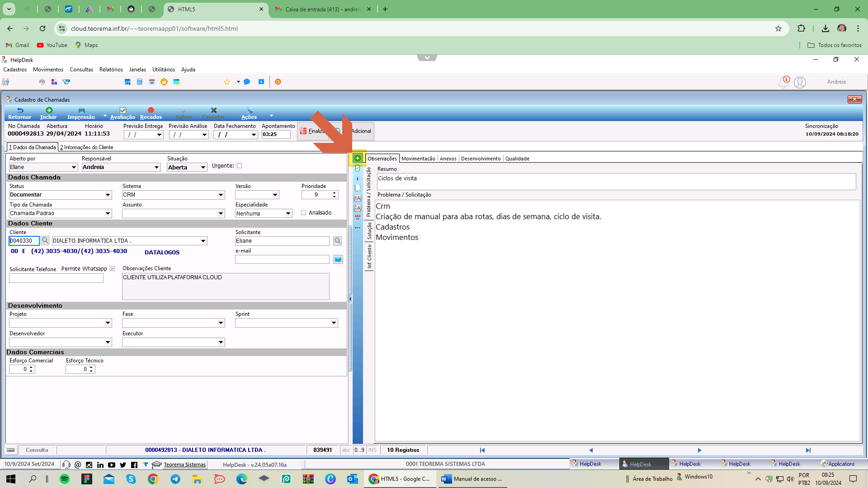The height and width of the screenshot is (488, 868).
Task: Click the magnifier next to Cliente code
Action: pos(45,240)
